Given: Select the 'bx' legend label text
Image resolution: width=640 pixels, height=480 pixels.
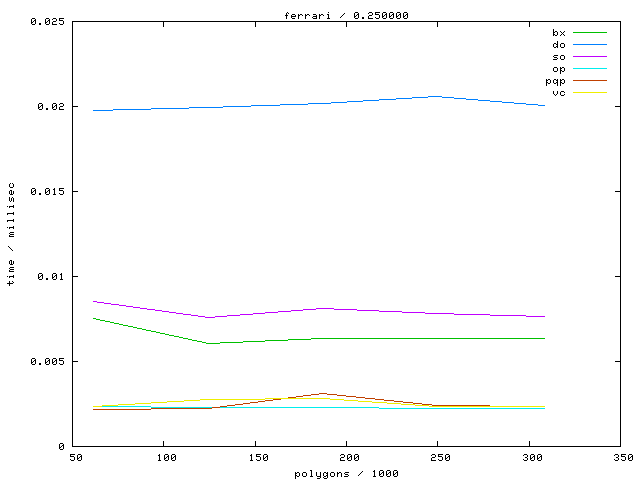Looking at the screenshot, I should click(x=558, y=33).
